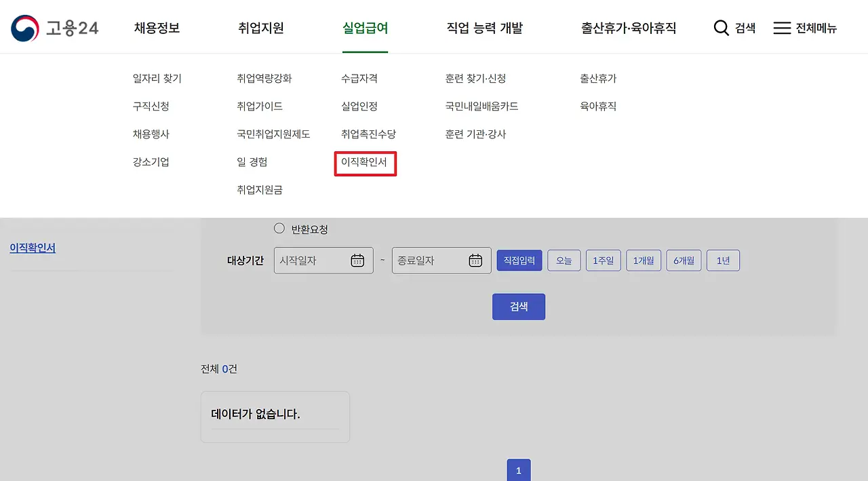Screen dimensions: 868x481
Task: Go to page 1 in pagination
Action: click(519, 470)
